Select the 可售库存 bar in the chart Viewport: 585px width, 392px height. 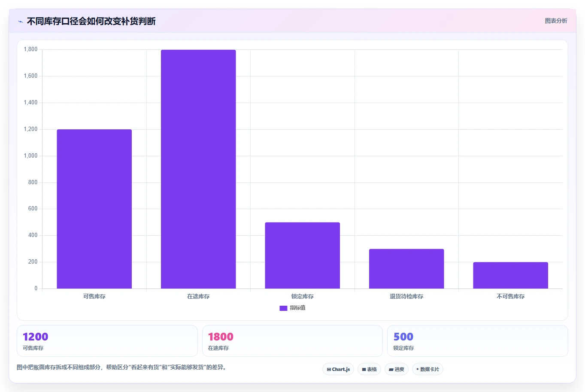pyautogui.click(x=94, y=209)
